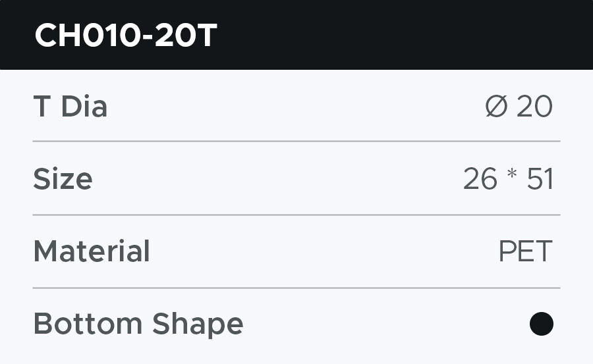Click the diameter symbol before 20
The height and width of the screenshot is (364, 593).
tap(497, 107)
